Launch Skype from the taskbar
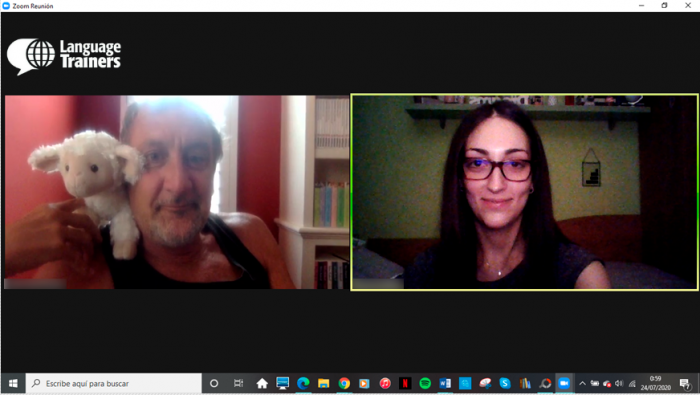The width and height of the screenshot is (700, 395). point(505,383)
